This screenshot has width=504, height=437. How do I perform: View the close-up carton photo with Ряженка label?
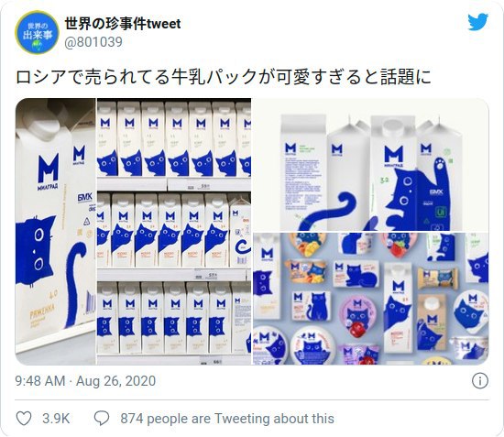55,232
